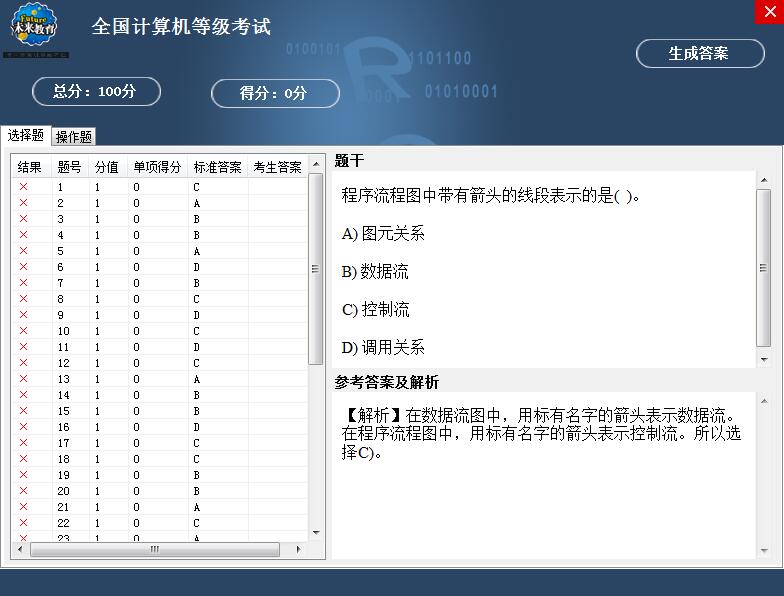Click the 分值 column header
The height and width of the screenshot is (596, 784).
coord(107,167)
